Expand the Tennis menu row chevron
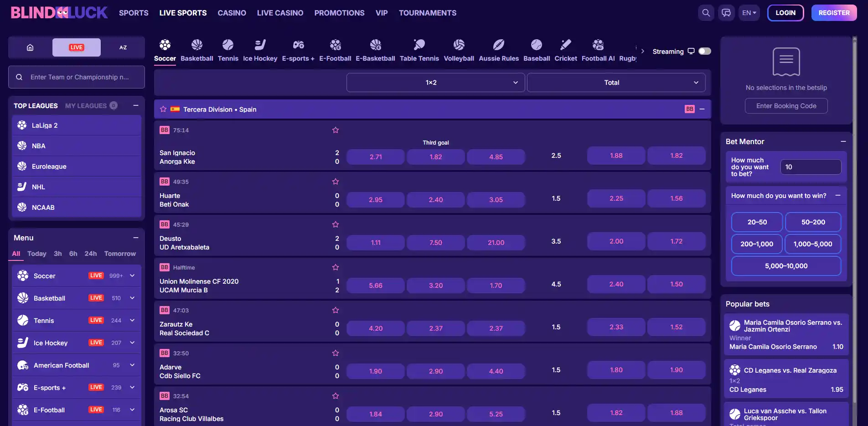 (x=132, y=320)
